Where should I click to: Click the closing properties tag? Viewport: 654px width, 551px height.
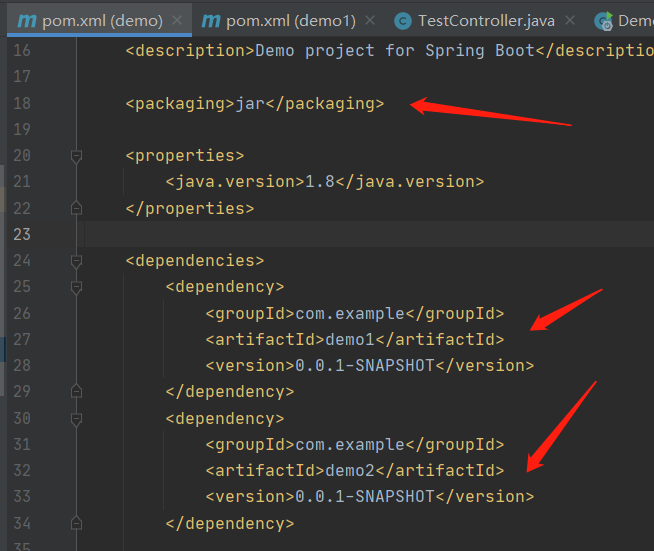point(190,208)
